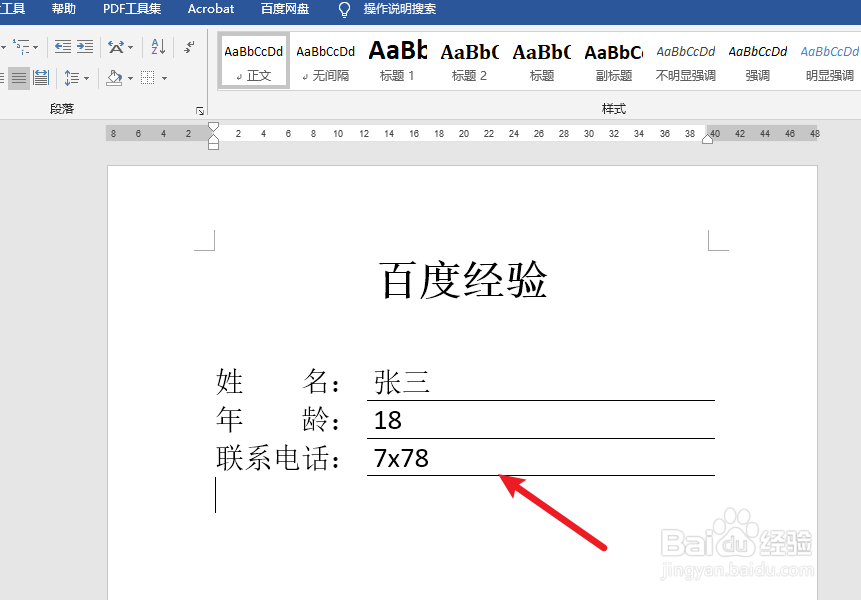Click the lightbulb tell-me icon
The height and width of the screenshot is (600, 861).
(x=344, y=9)
